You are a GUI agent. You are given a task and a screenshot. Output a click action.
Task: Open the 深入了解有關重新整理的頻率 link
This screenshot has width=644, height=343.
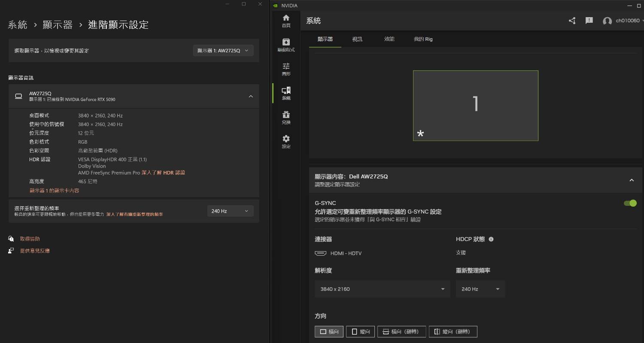click(134, 214)
